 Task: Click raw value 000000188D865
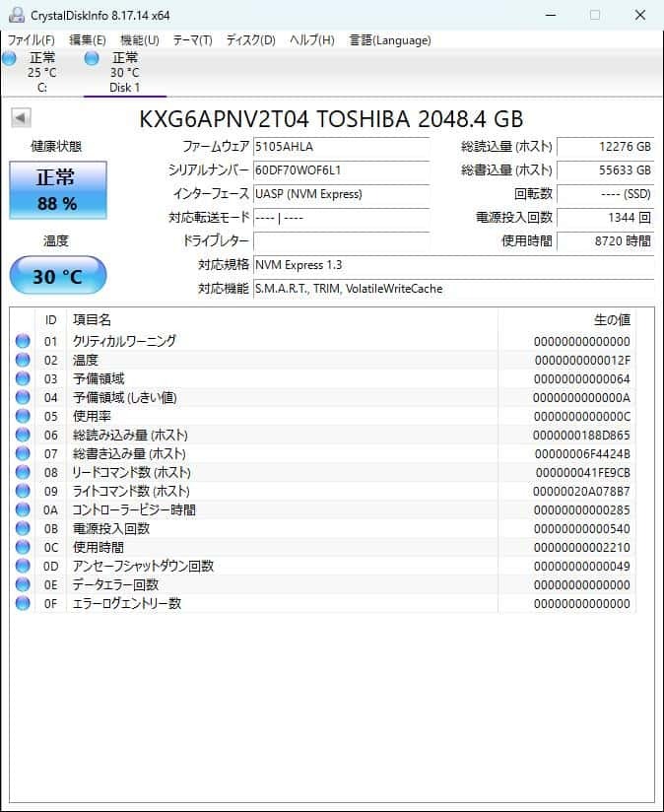pos(581,435)
